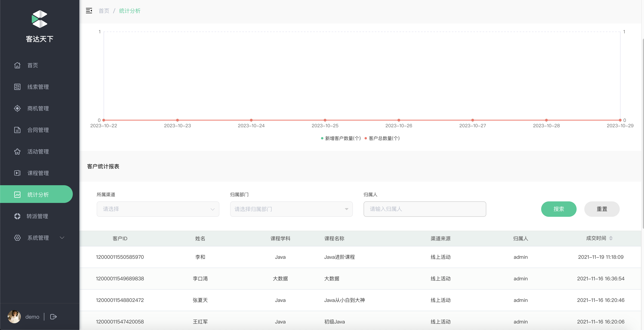The image size is (644, 330).
Task: Click the 合同管理 document icon
Action: [x=17, y=130]
